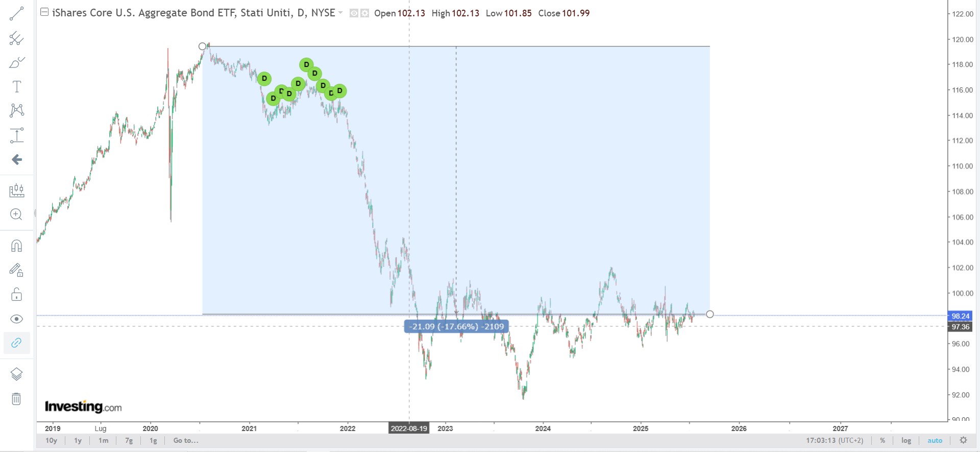The width and height of the screenshot is (980, 452).
Task: Click the 2026 label on time axis
Action: point(739,429)
